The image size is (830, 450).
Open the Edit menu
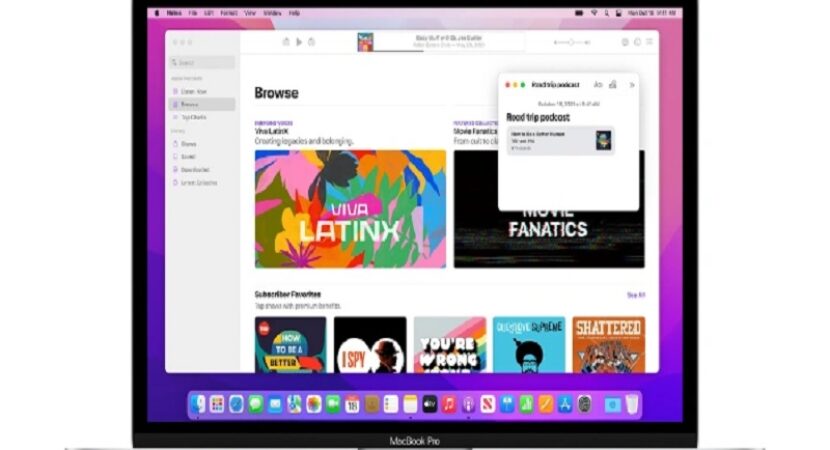(209, 13)
